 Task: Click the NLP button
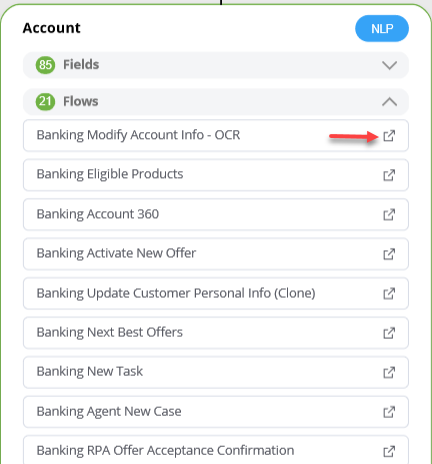382,29
